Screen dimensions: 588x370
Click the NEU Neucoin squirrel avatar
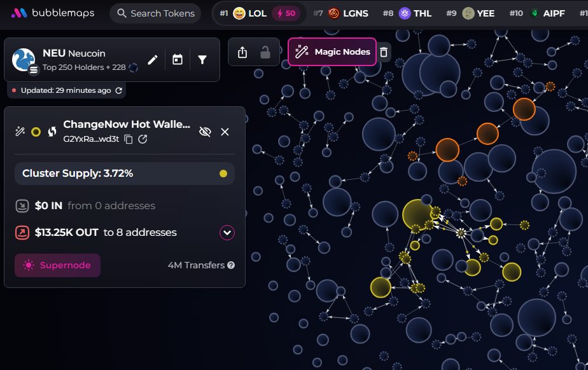click(x=24, y=59)
